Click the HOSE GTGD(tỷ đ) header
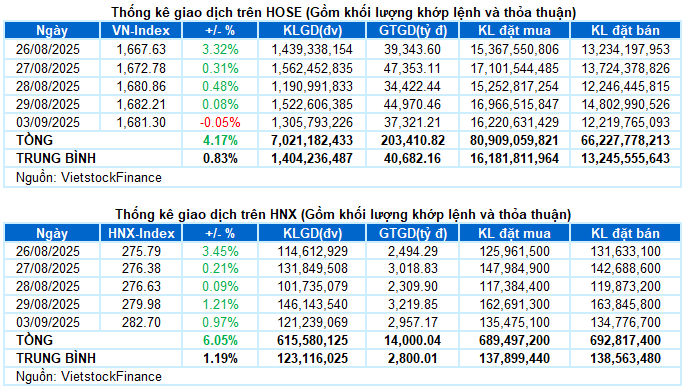Viewport: 684px width, 390px height. click(x=412, y=31)
